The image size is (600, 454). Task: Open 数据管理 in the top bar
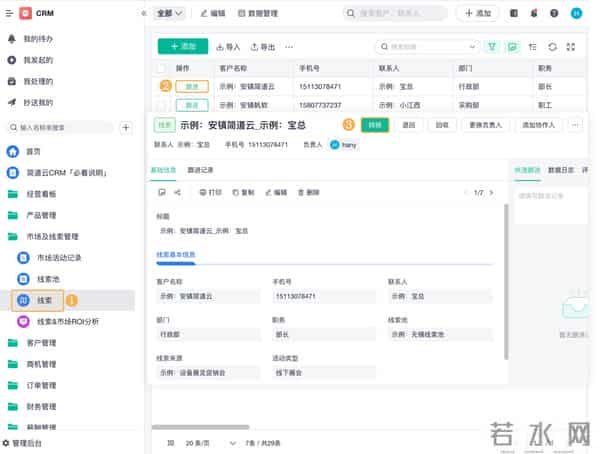(258, 13)
